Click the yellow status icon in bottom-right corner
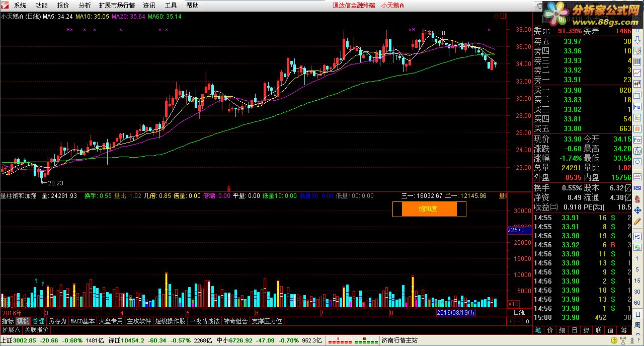 point(614,340)
